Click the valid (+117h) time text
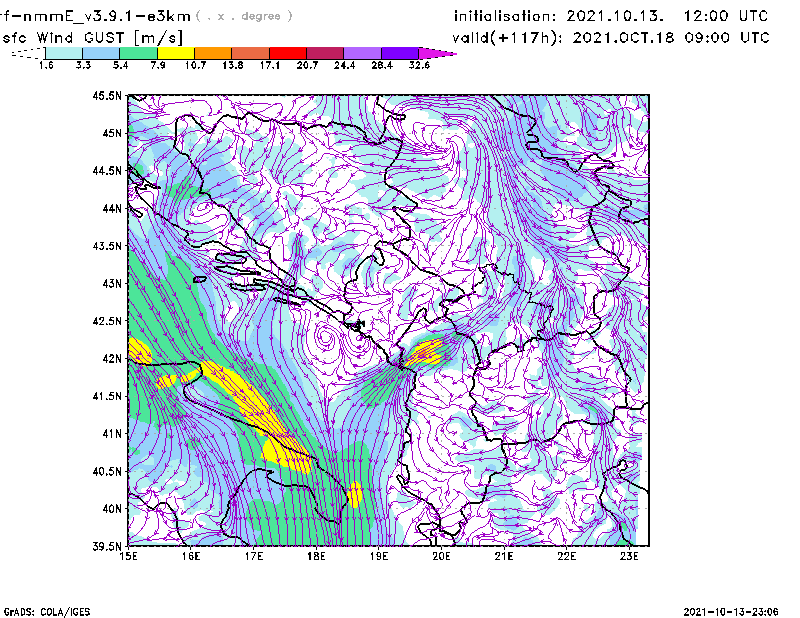 [x=611, y=36]
